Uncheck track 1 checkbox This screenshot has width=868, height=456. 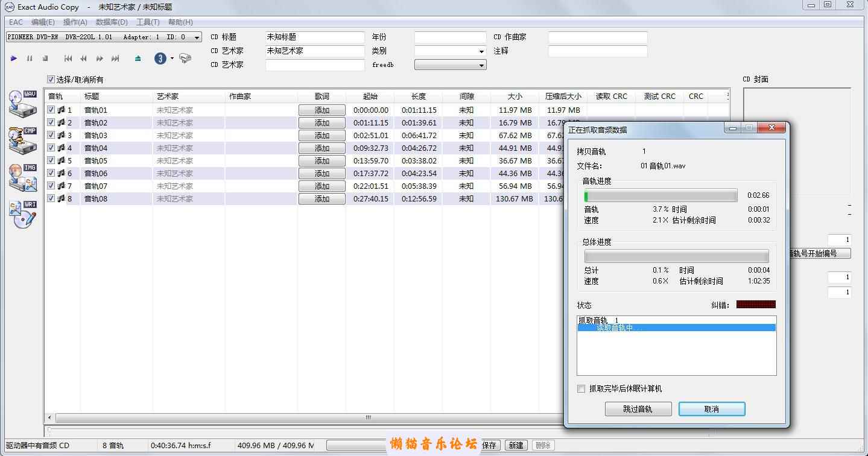click(x=51, y=110)
